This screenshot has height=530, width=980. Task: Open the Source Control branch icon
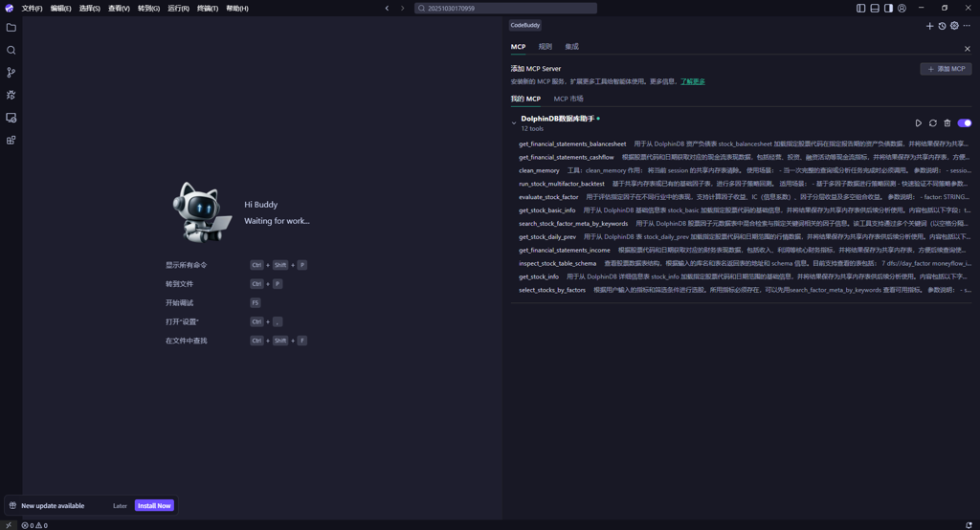tap(11, 73)
